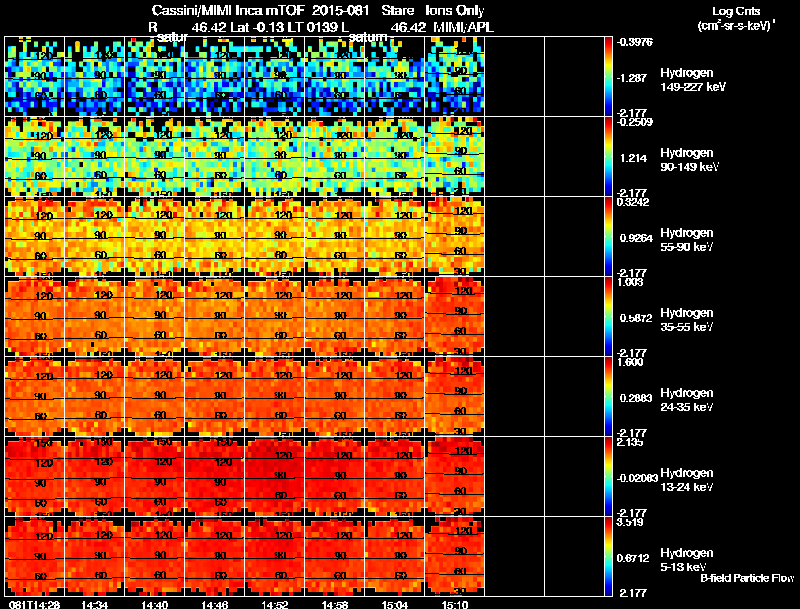
Task: Open the 149-227 keV image at 14:28
Action: pos(34,77)
